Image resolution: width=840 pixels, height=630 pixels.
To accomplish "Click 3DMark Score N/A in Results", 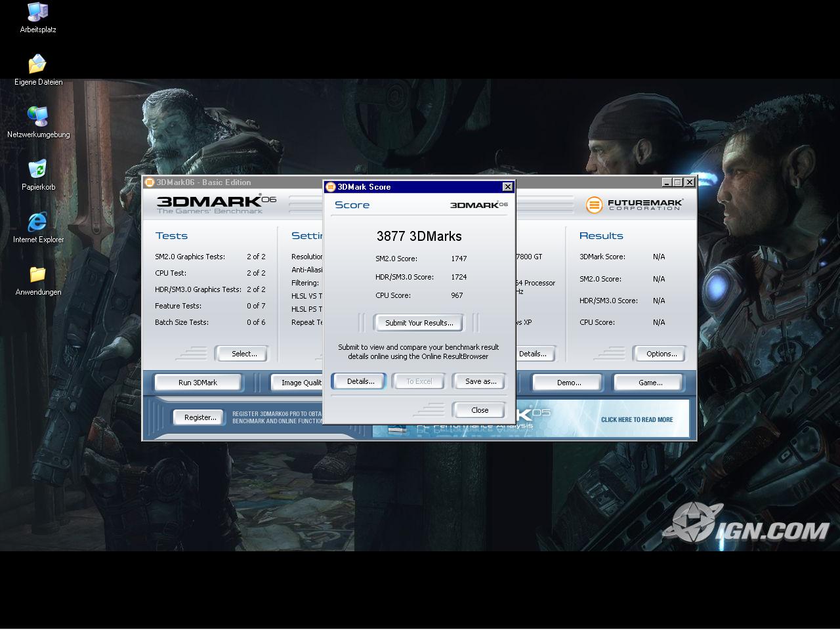I will (x=622, y=257).
